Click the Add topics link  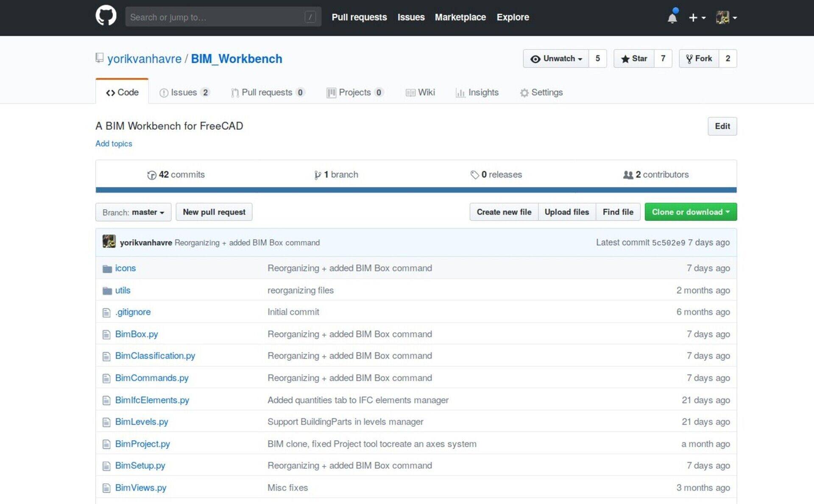tap(114, 144)
